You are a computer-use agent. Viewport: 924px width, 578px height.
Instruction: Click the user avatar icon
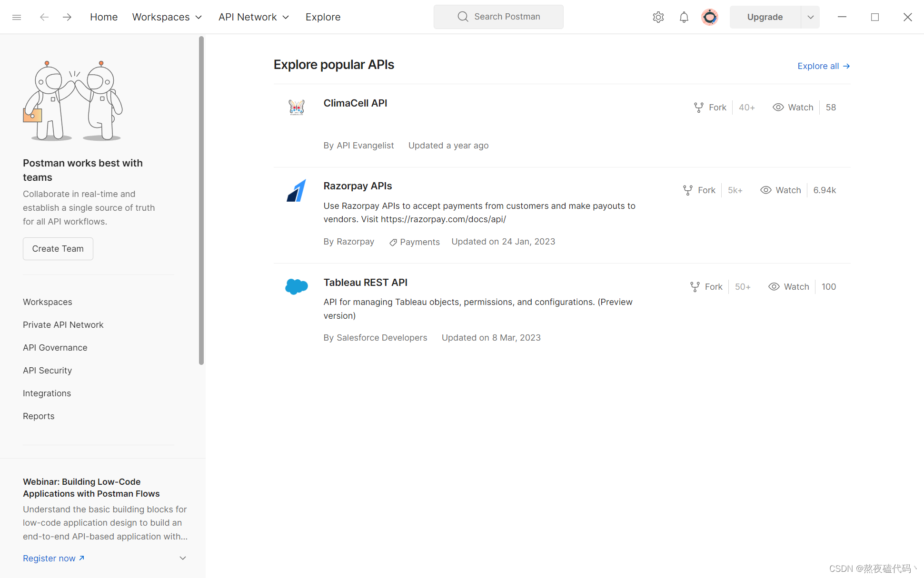coord(709,17)
